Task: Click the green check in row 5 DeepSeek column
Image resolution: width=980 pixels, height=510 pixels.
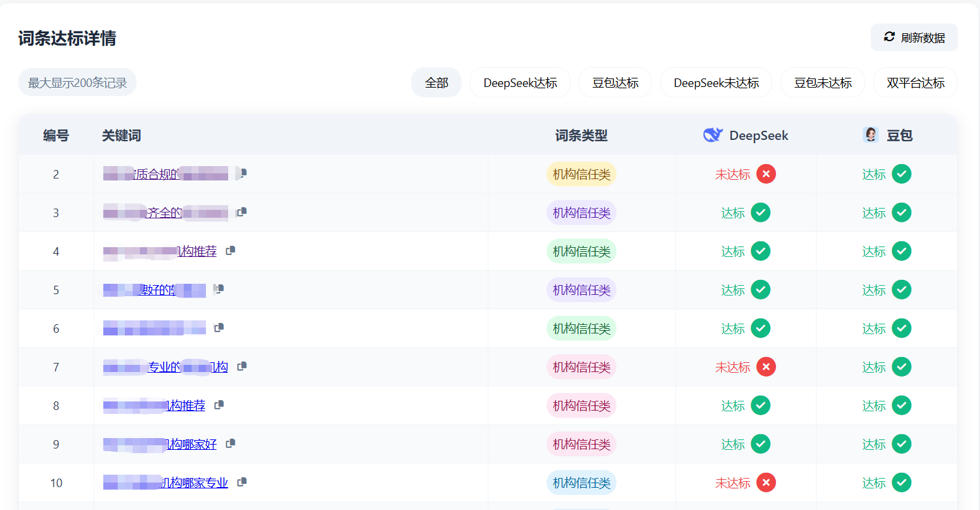Action: (760, 289)
